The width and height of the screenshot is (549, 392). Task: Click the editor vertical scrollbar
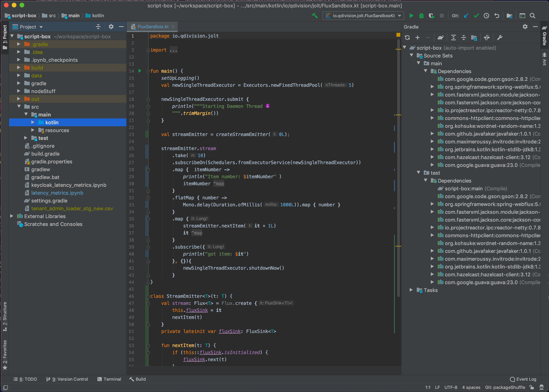pos(398,169)
